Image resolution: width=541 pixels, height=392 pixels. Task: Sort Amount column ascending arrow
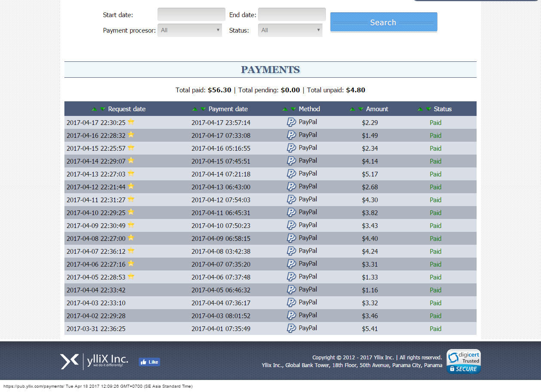tap(352, 109)
